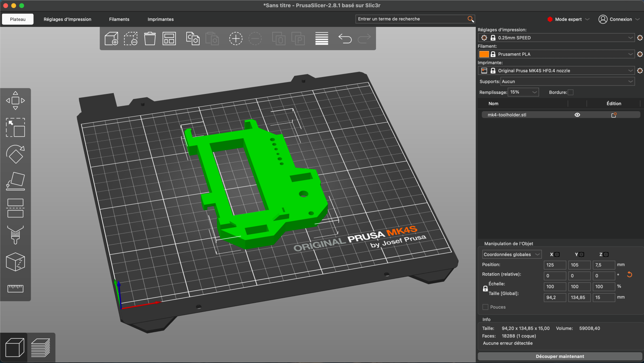Click the Split to objects icon

[279, 39]
